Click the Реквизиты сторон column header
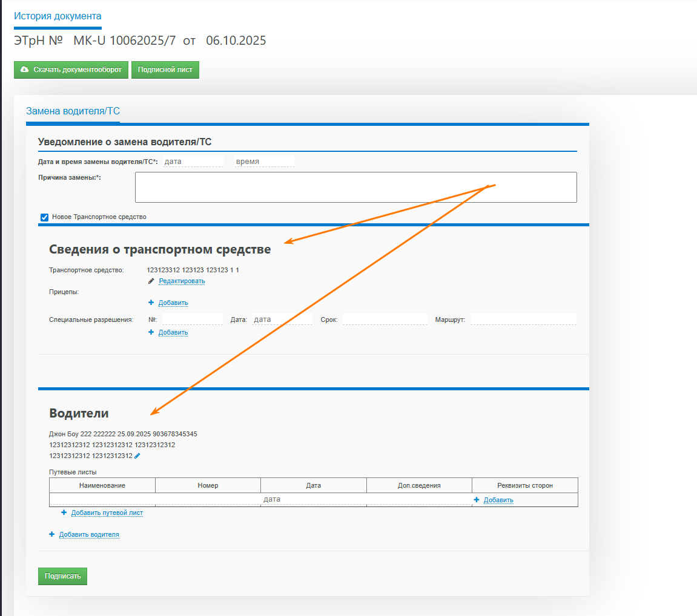Screen dimensions: 697x616 pyautogui.click(x=525, y=485)
